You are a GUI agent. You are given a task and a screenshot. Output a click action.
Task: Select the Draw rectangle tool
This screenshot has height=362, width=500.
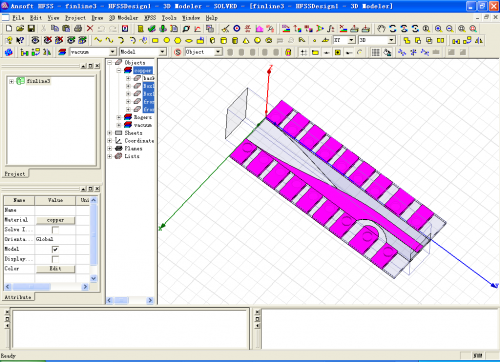pos(155,41)
